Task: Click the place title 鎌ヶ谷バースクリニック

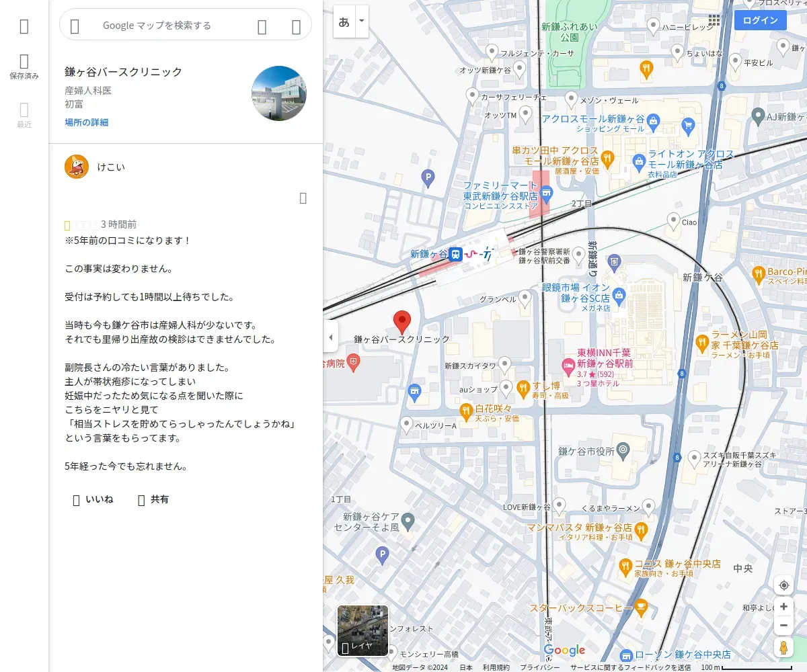Action: pyautogui.click(x=124, y=72)
